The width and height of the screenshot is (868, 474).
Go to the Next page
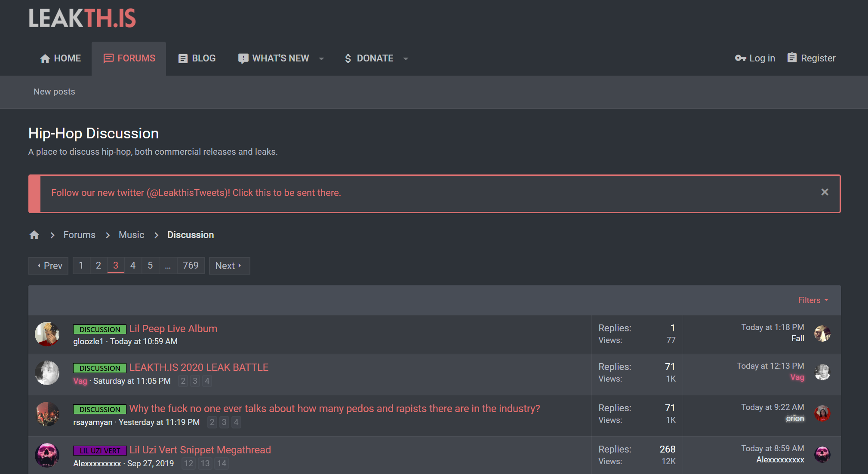click(x=229, y=266)
